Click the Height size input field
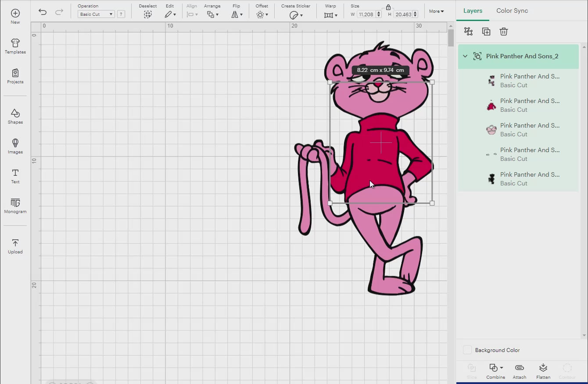The image size is (588, 384). (x=403, y=14)
